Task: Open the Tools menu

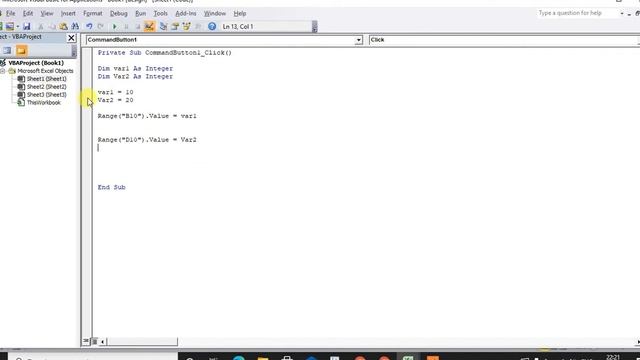Action: (x=160, y=13)
